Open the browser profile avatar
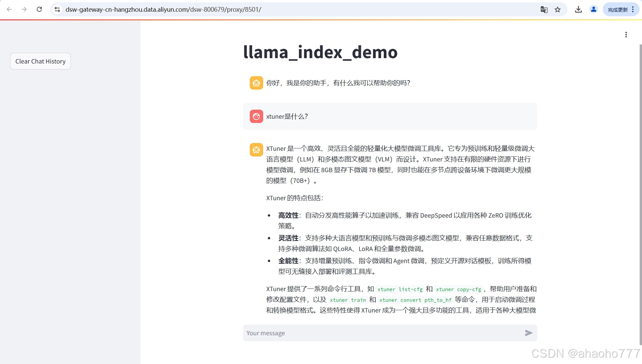Screen dimensions: 642x364 pos(594,9)
